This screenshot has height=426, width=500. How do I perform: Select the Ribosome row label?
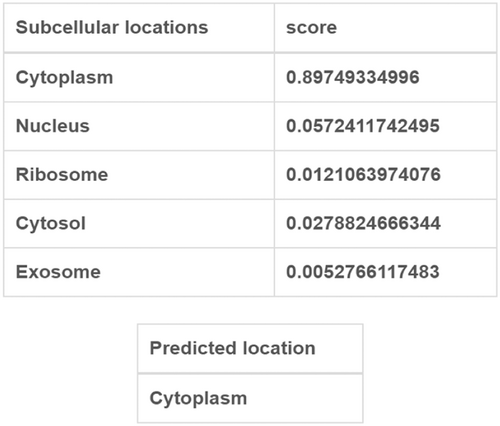pos(62,175)
